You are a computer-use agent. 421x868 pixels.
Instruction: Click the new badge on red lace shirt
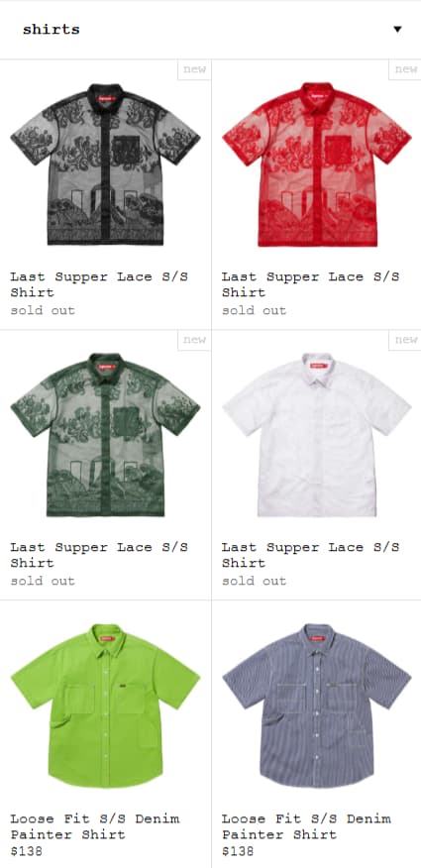[405, 69]
